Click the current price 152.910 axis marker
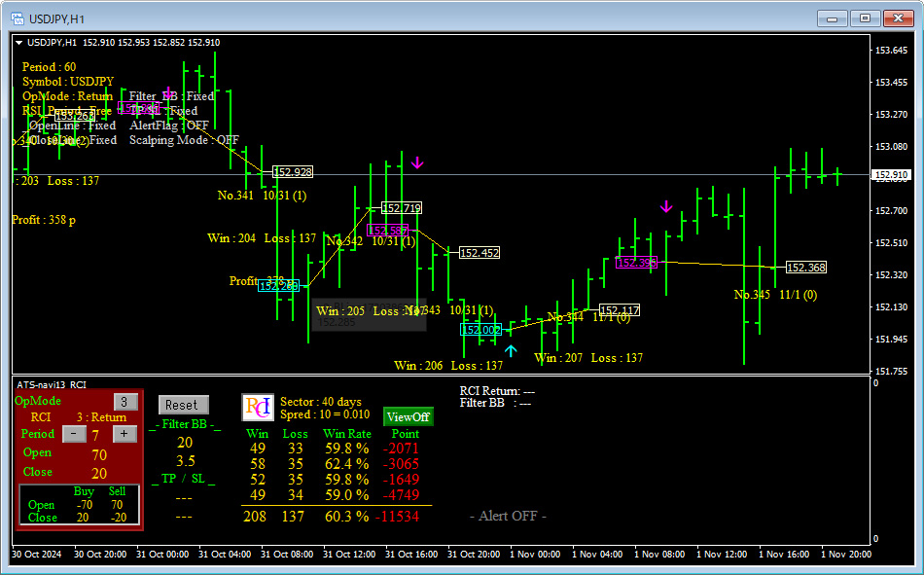Viewport: 924px width, 575px height. [x=891, y=174]
